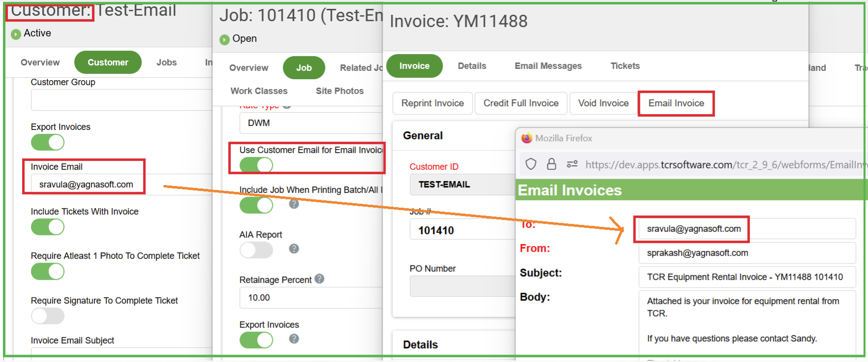The width and height of the screenshot is (868, 362).
Task: Toggle Include Tickets With Invoice off
Action: click(x=48, y=227)
